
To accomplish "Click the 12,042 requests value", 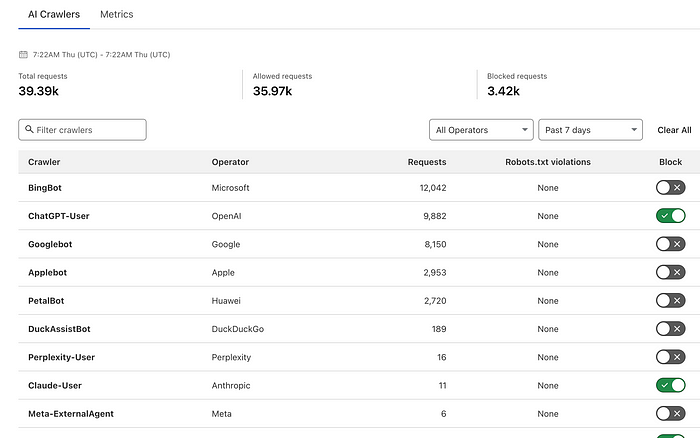I will pyautogui.click(x=433, y=188).
